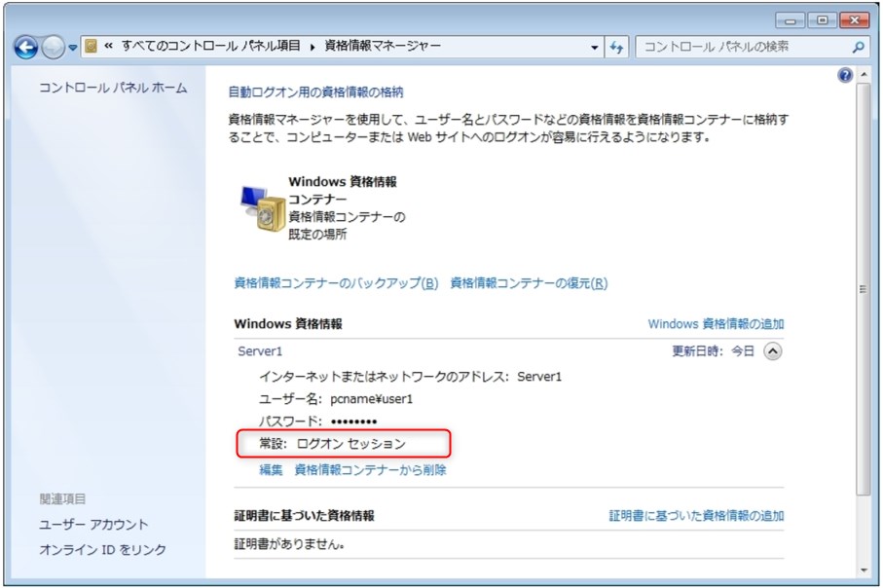Open コントロール パネル ホーム link
This screenshot has height=588, width=883.
coord(113,88)
